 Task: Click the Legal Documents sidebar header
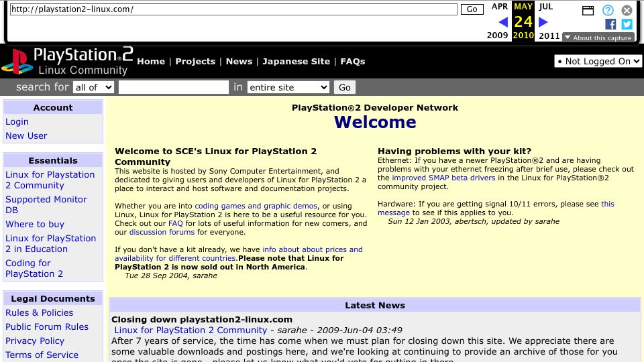click(x=53, y=298)
